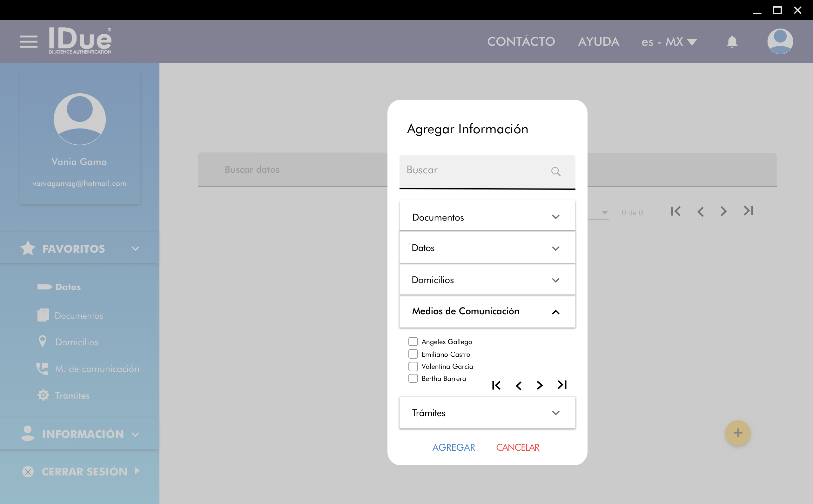Go to last page in dialog list

(x=562, y=385)
